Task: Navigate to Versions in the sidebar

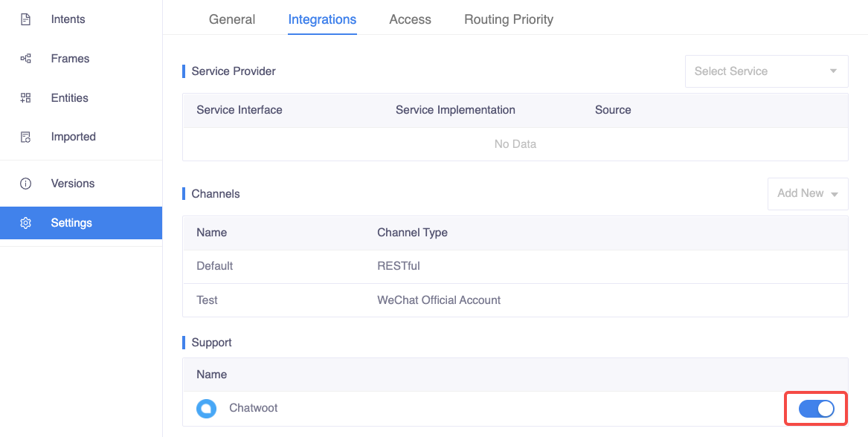Action: [x=73, y=184]
